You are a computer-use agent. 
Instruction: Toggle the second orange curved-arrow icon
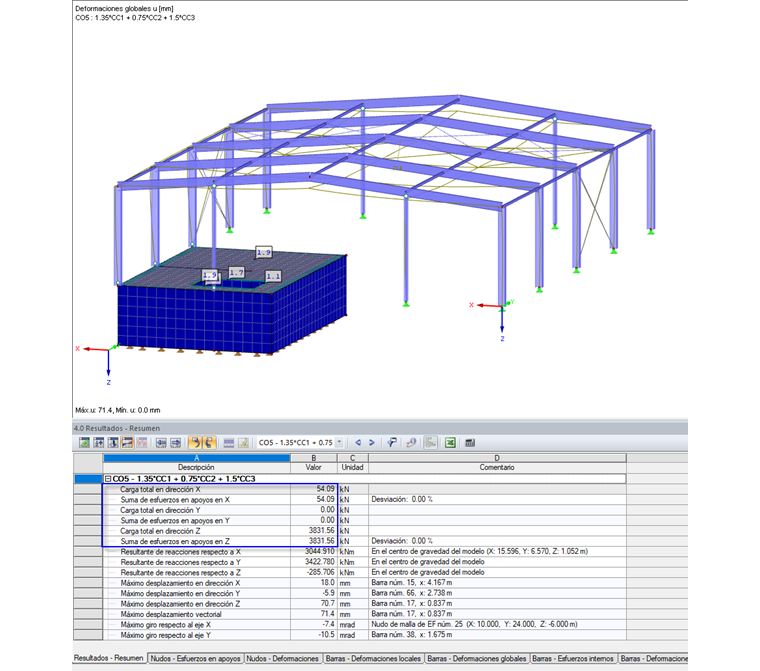pyautogui.click(x=209, y=442)
